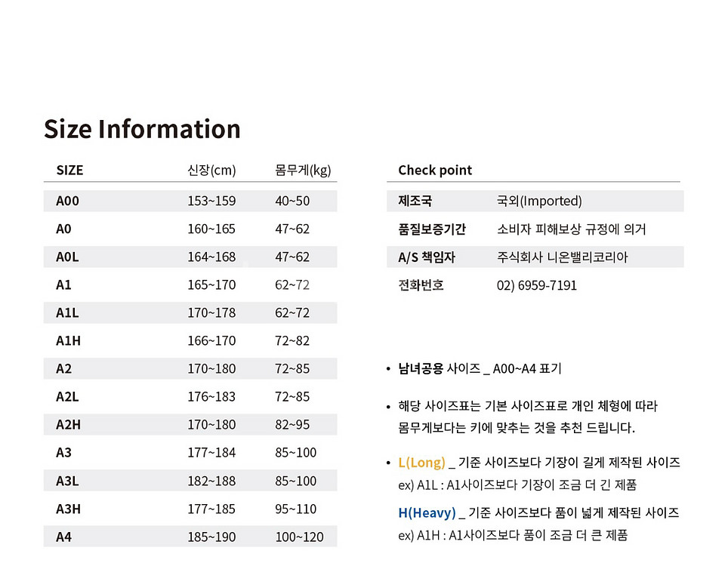Select the A1H size row label
Screen dimensions: 728x566
click(68, 340)
